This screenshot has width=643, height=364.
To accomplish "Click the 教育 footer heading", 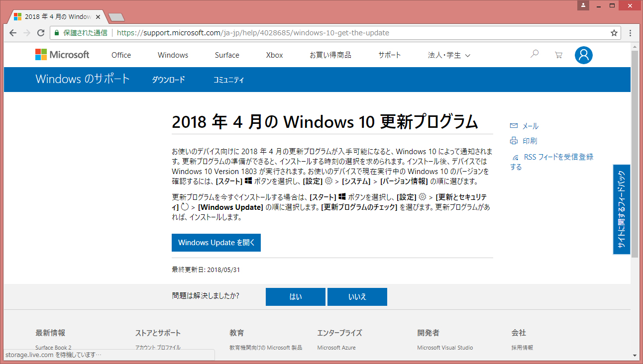I will pyautogui.click(x=237, y=333).
